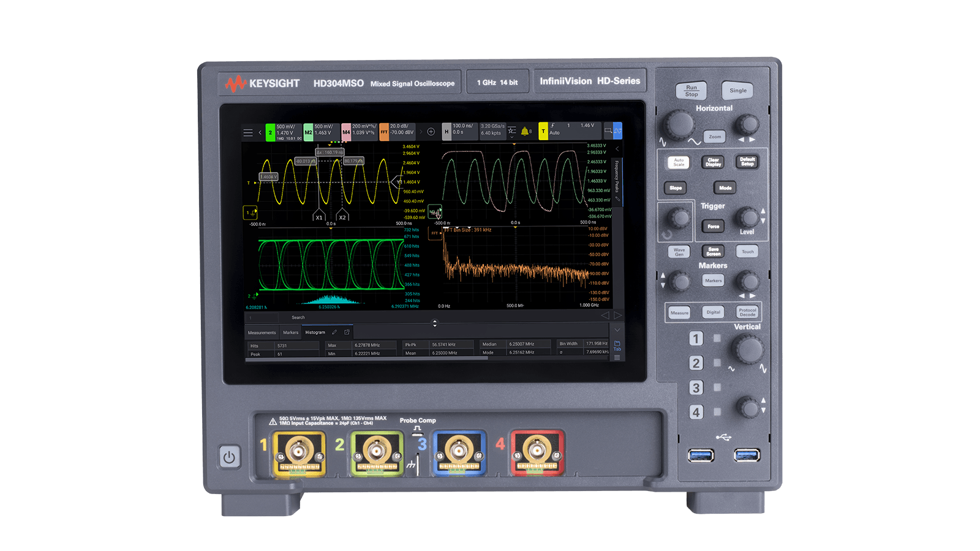Screen dimensions: 980x551
Task: Click the blue waveform icon at top right
Action: click(617, 130)
